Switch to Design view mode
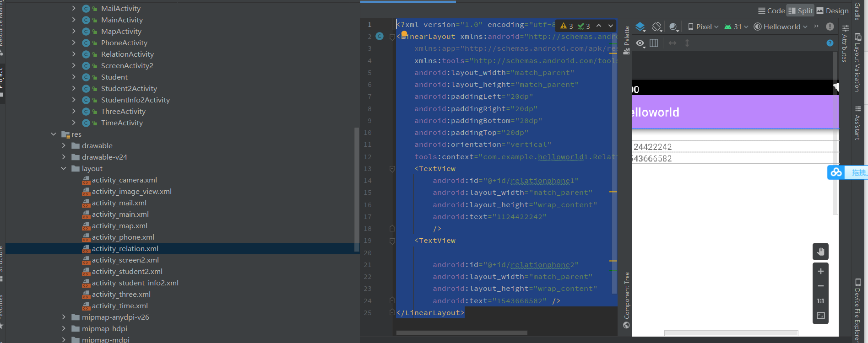868x343 pixels. [833, 11]
